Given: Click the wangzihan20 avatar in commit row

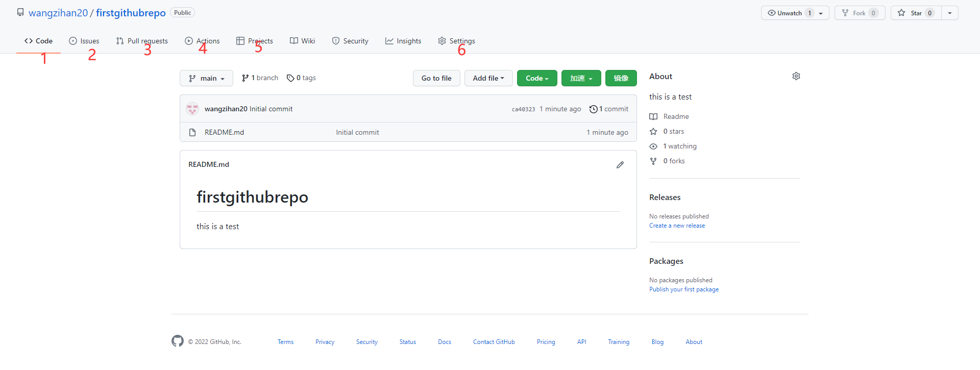Looking at the screenshot, I should tap(192, 109).
